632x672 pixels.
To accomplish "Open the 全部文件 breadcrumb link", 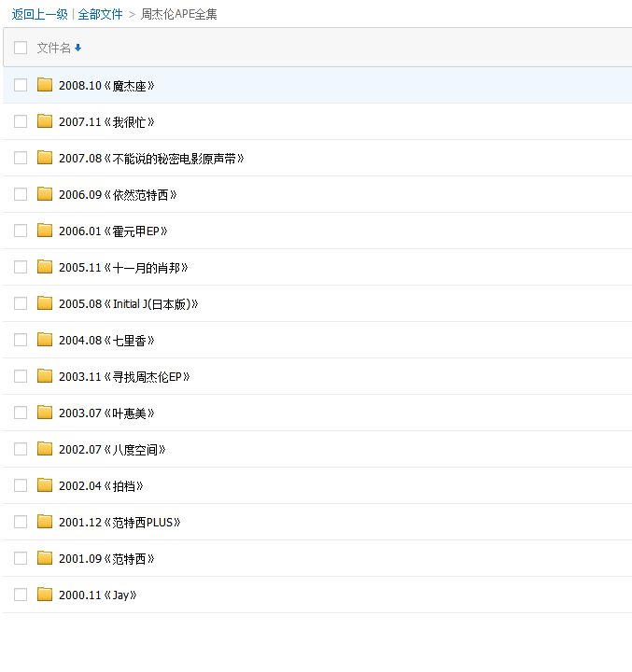I will click(x=100, y=14).
